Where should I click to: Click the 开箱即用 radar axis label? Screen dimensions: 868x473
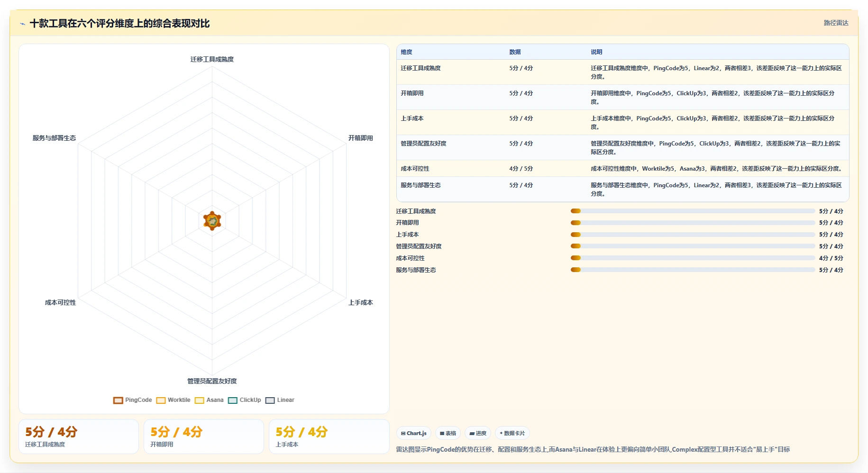click(x=360, y=138)
